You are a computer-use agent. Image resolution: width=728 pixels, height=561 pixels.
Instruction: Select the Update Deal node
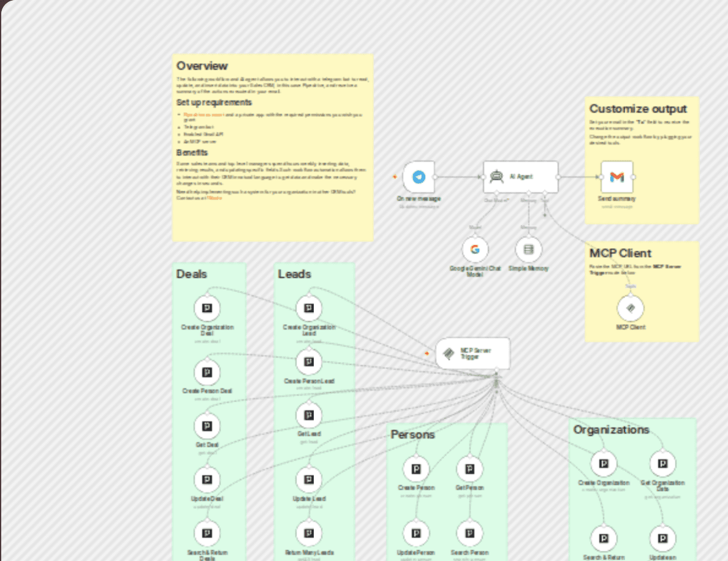pyautogui.click(x=207, y=480)
